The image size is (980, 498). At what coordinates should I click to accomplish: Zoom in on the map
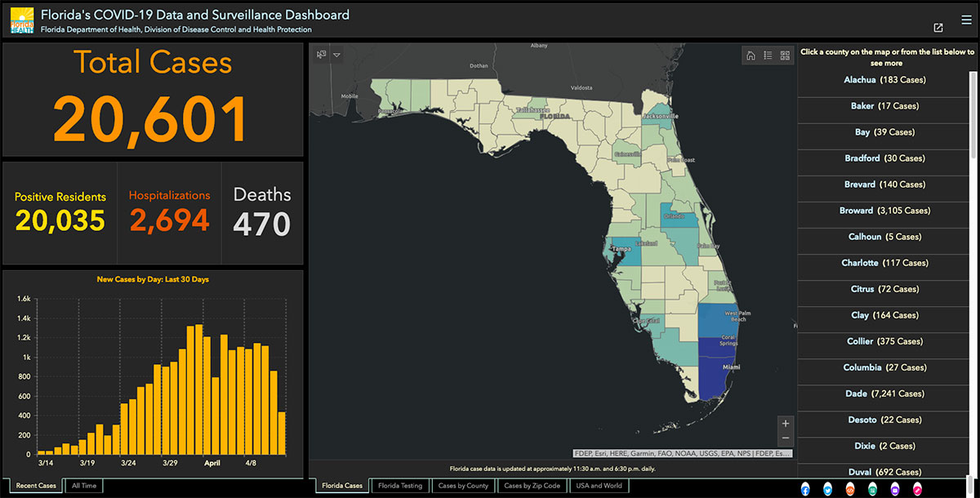(x=786, y=423)
